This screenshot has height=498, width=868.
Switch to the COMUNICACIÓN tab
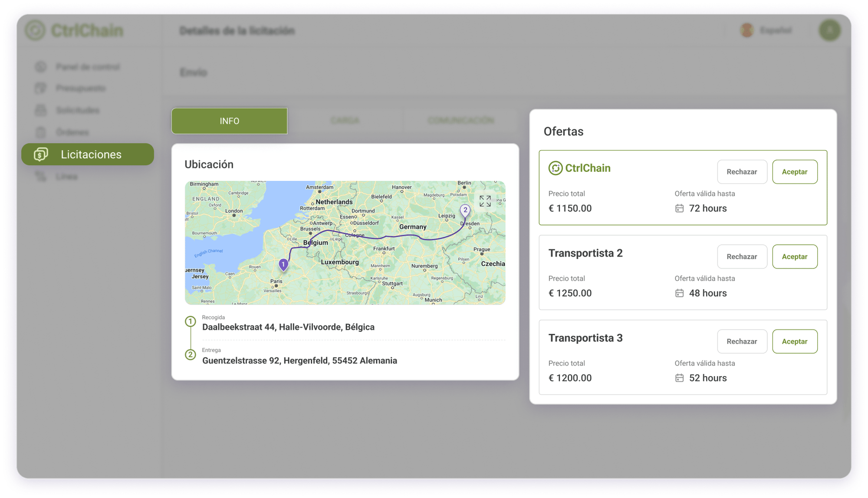460,120
